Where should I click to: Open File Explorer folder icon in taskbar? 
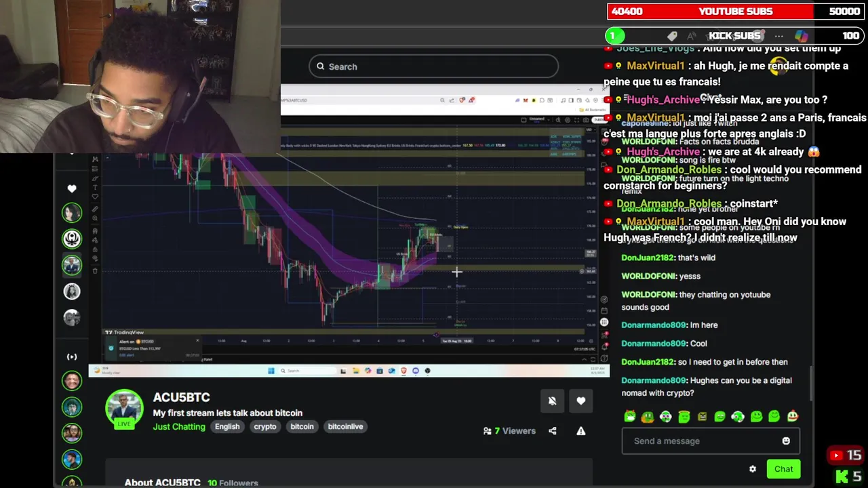click(355, 371)
